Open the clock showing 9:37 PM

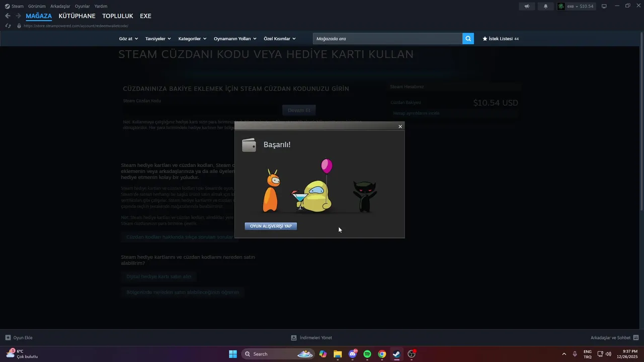[628, 354]
